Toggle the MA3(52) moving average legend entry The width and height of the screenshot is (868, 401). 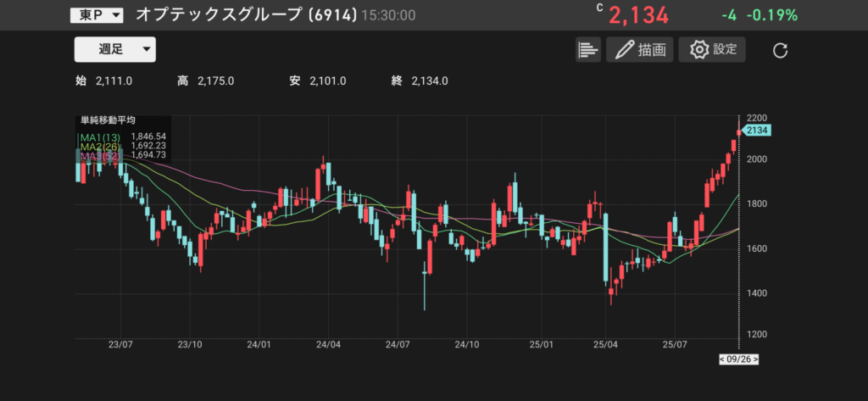[101, 157]
